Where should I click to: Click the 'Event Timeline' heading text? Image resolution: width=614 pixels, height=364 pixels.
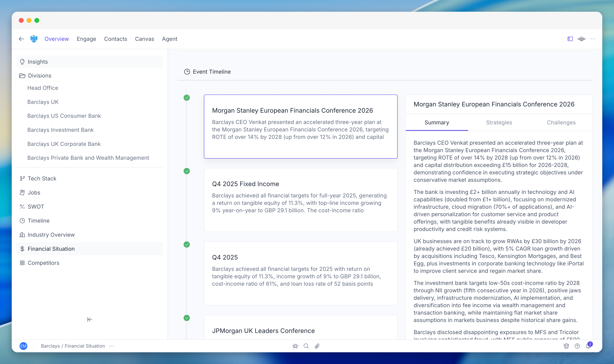pyautogui.click(x=212, y=72)
